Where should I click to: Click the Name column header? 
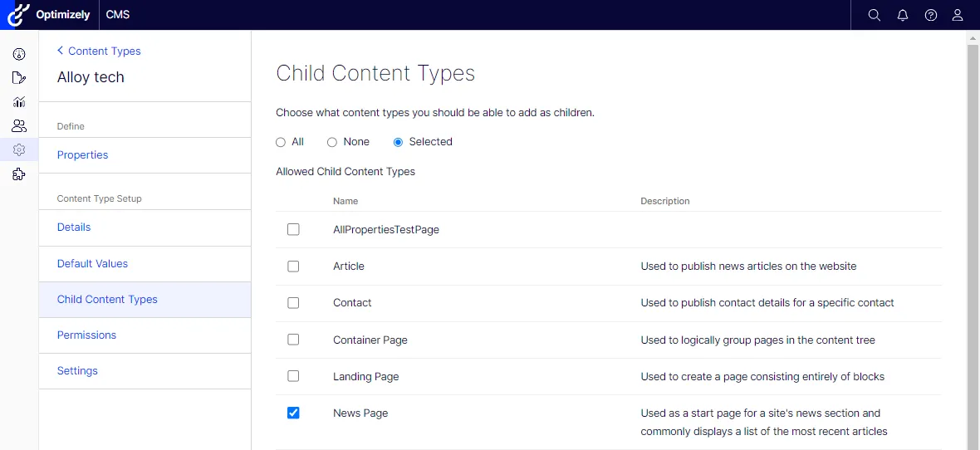coord(345,201)
